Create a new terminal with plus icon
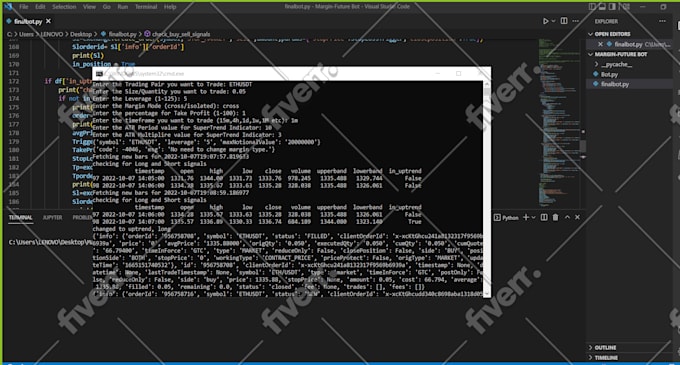The image size is (680, 365). (x=526, y=217)
